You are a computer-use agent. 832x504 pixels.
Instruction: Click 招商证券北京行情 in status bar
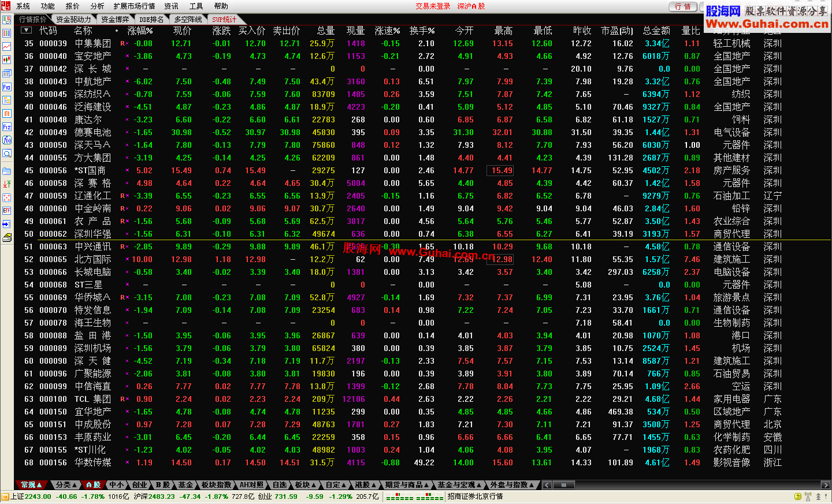(476, 496)
